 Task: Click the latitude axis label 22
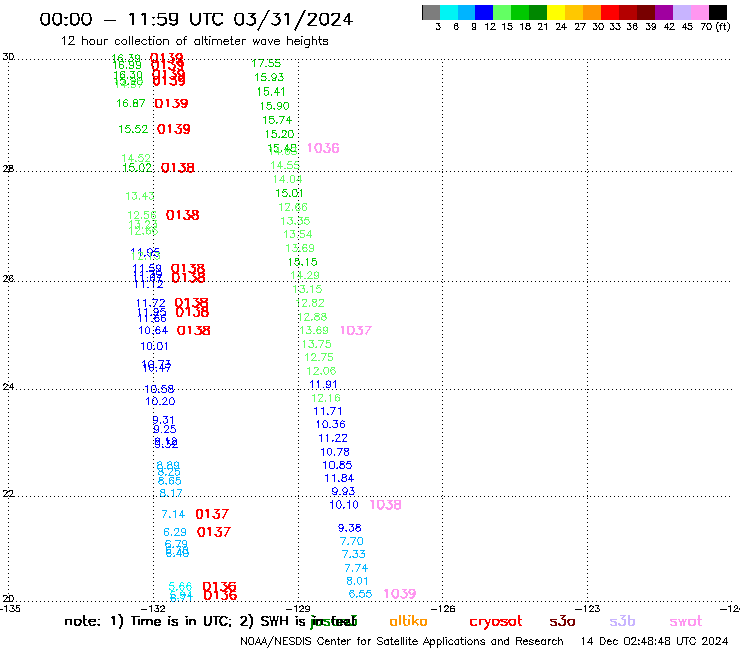(x=8, y=494)
